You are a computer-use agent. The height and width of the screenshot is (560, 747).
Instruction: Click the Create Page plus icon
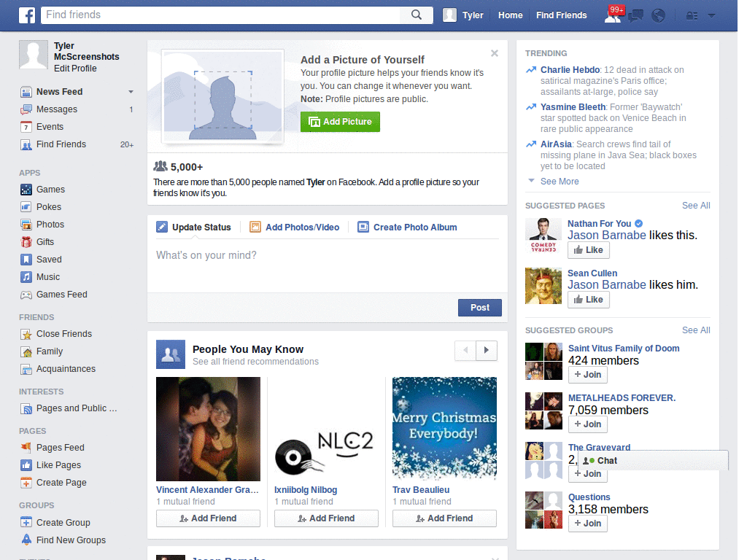tap(26, 483)
